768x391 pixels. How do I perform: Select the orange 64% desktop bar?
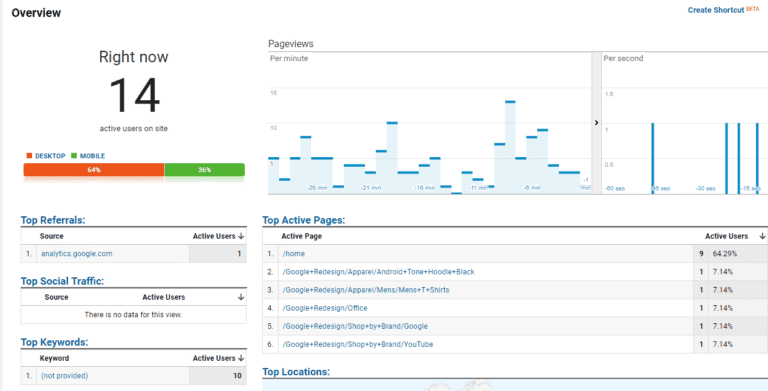coord(94,170)
